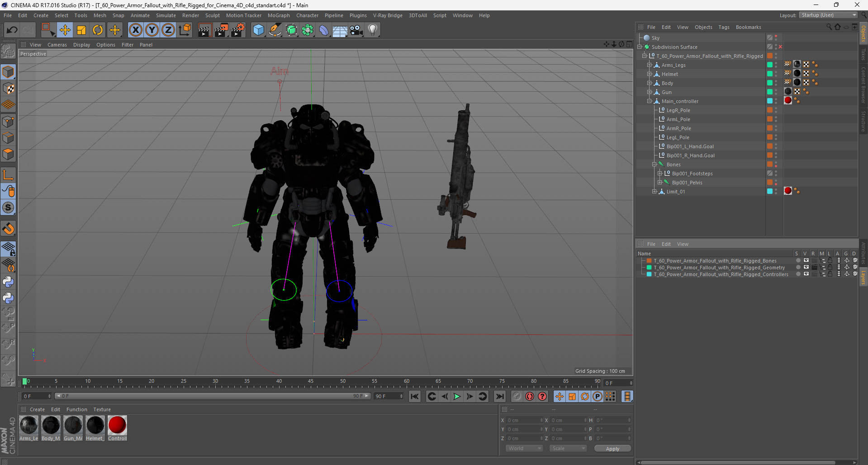
Task: Activate the Rotate tool
Action: click(x=98, y=30)
